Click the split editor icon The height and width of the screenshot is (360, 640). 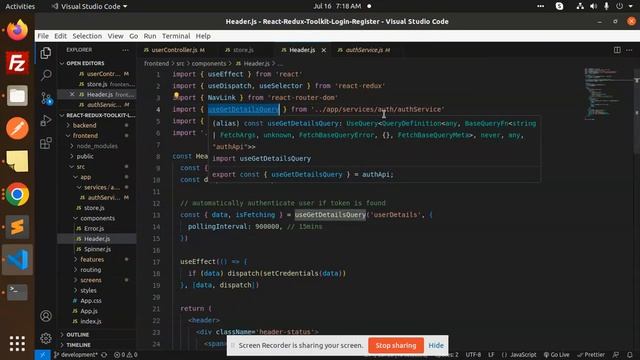[617, 50]
